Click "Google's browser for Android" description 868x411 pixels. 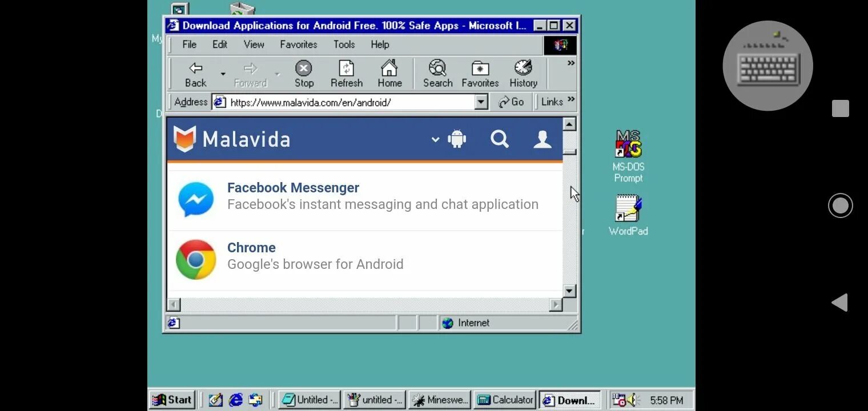click(x=315, y=264)
